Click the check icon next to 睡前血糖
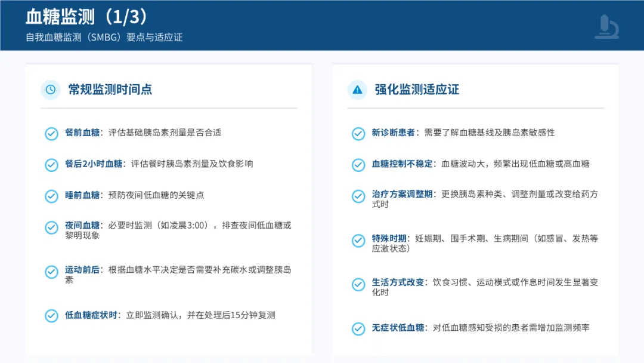644x363 pixels. 51,196
